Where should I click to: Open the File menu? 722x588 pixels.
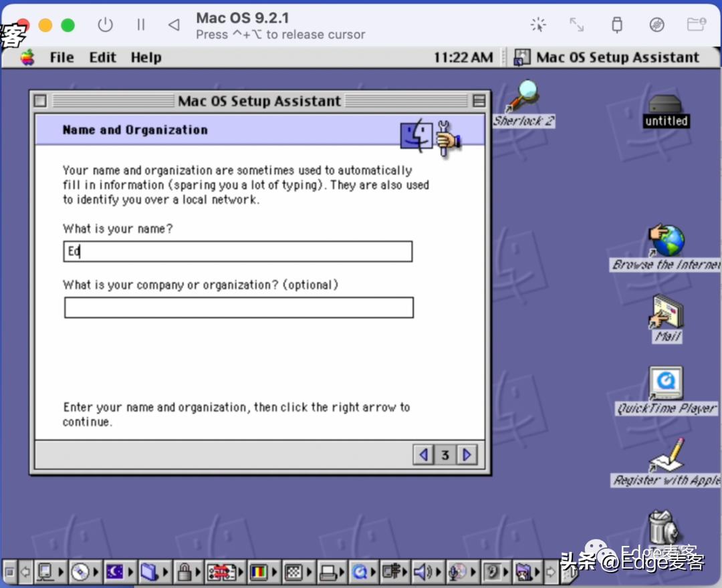tap(61, 57)
